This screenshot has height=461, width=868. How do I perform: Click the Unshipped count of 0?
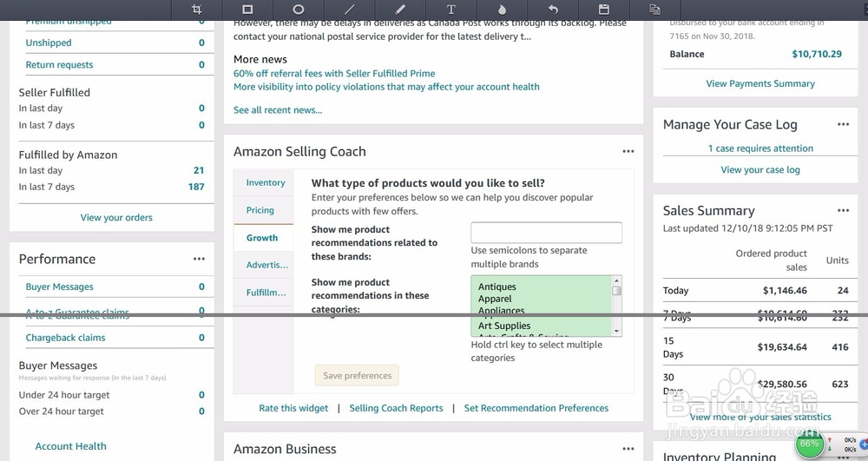(x=201, y=43)
